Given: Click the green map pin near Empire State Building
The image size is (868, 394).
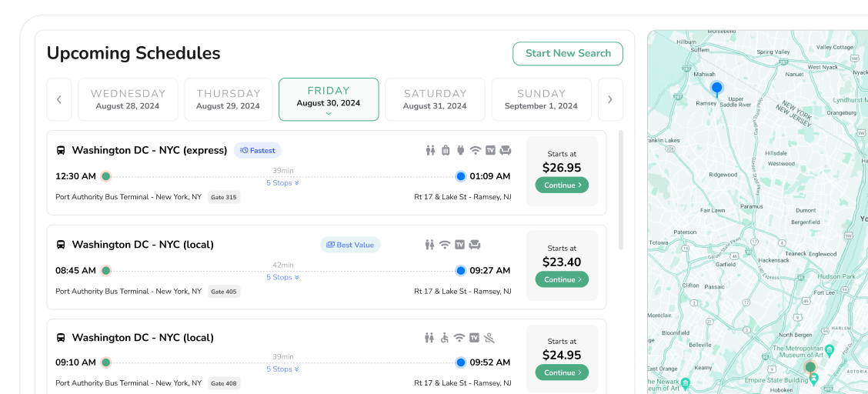Looking at the screenshot, I should click(810, 369).
